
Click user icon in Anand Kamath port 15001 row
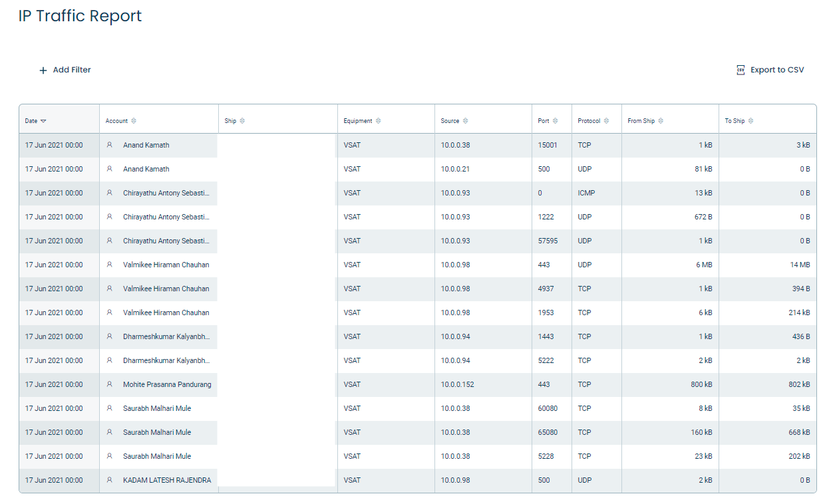pyautogui.click(x=110, y=145)
